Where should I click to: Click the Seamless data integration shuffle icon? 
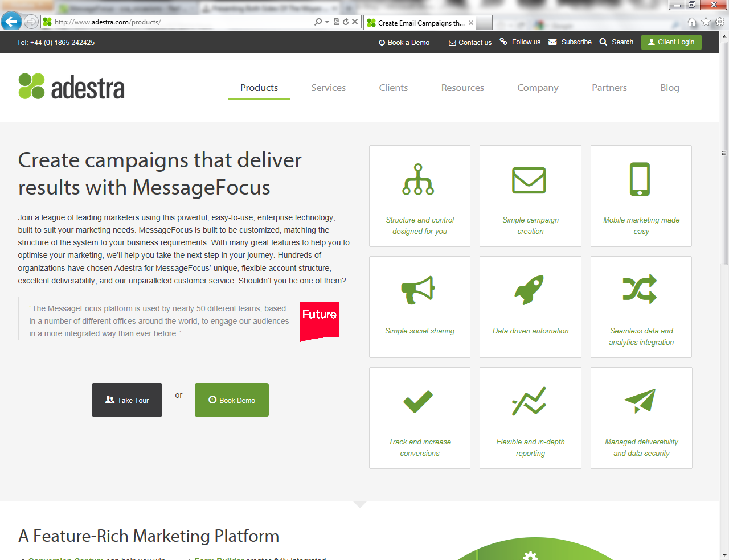tap(640, 289)
